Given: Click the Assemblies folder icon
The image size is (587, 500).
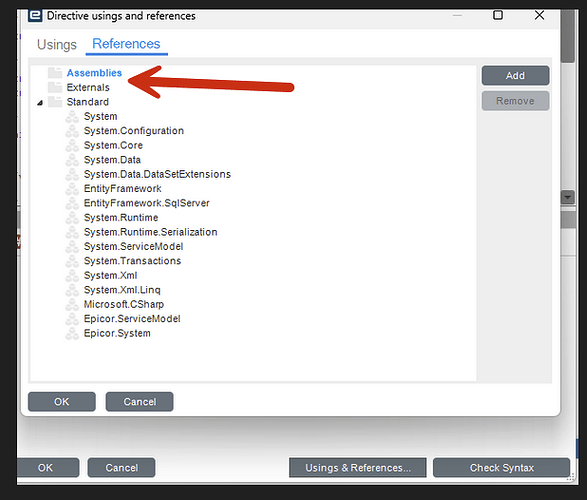Looking at the screenshot, I should point(55,73).
